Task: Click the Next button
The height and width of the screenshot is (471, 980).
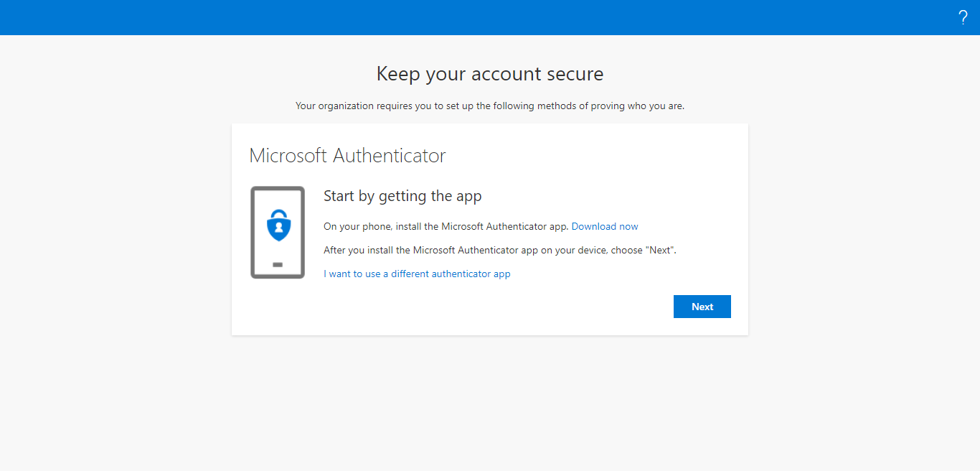Action: tap(702, 307)
